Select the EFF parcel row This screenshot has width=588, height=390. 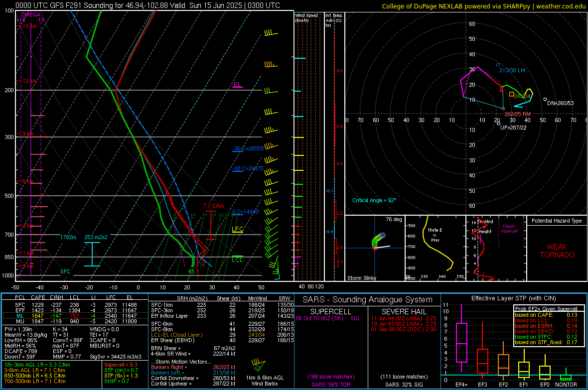[75, 310]
